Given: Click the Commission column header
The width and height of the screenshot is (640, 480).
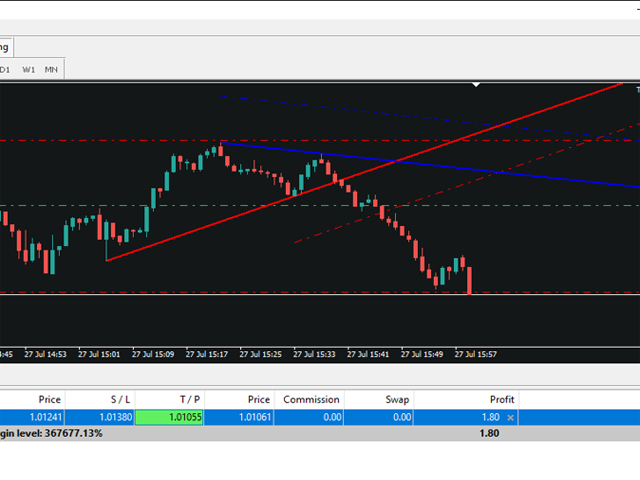Looking at the screenshot, I should coord(309,399).
